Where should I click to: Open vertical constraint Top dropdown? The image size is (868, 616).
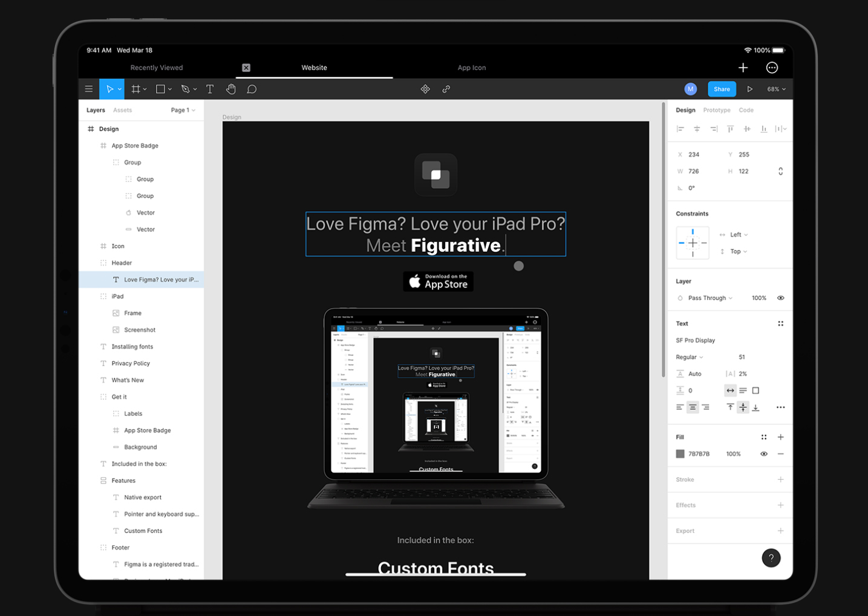[739, 252]
